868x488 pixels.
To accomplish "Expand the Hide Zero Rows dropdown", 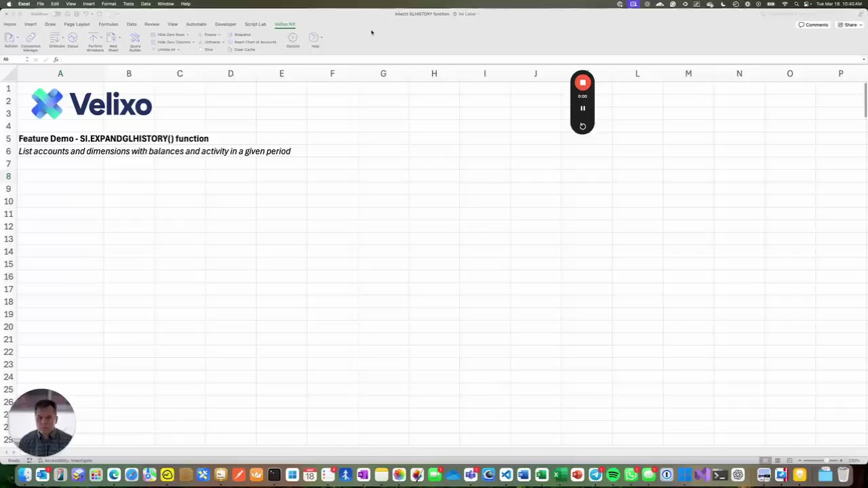I will 188,35.
